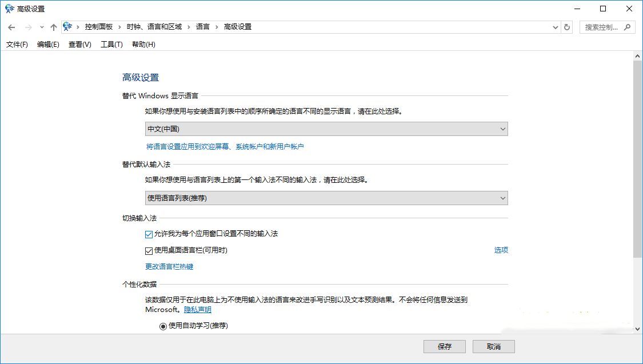The image size is (643, 364).
Task: Click the forward navigation arrow
Action: click(28, 27)
